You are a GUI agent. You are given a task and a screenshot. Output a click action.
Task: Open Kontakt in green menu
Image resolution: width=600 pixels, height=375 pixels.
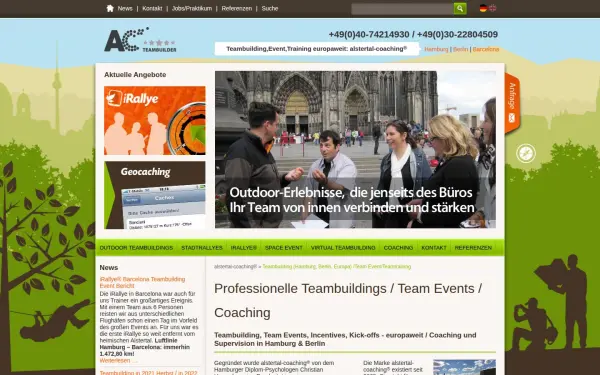pyautogui.click(x=434, y=248)
